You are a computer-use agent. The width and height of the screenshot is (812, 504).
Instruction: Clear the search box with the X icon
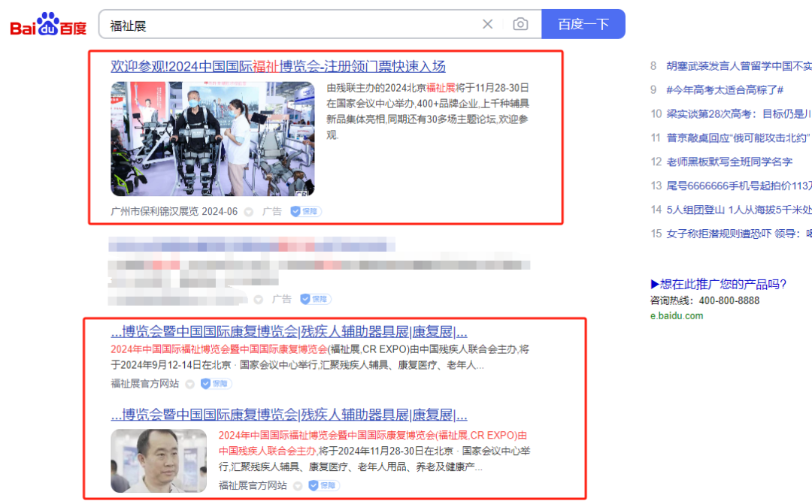pyautogui.click(x=487, y=24)
